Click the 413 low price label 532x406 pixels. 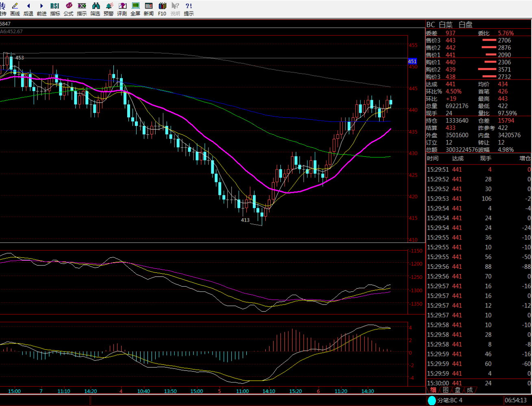[x=245, y=220]
